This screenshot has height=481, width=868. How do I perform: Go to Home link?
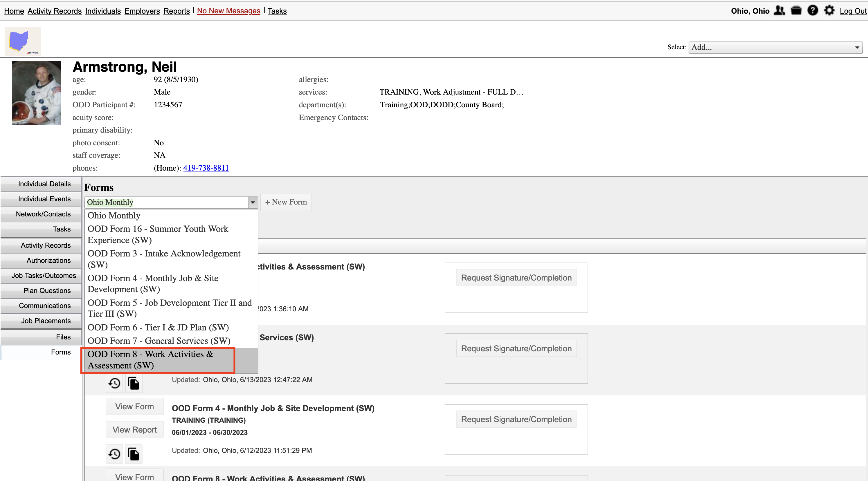tap(14, 11)
